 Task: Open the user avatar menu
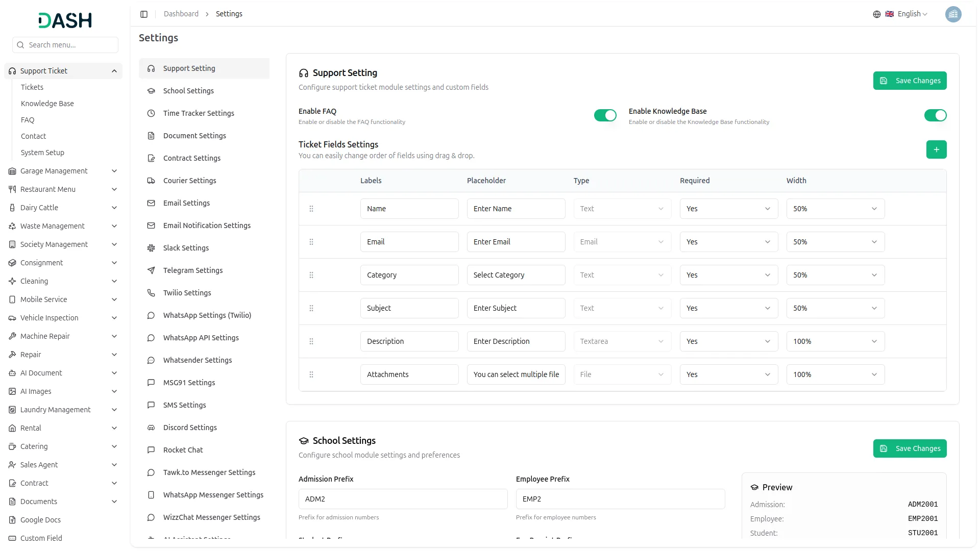coord(953,14)
